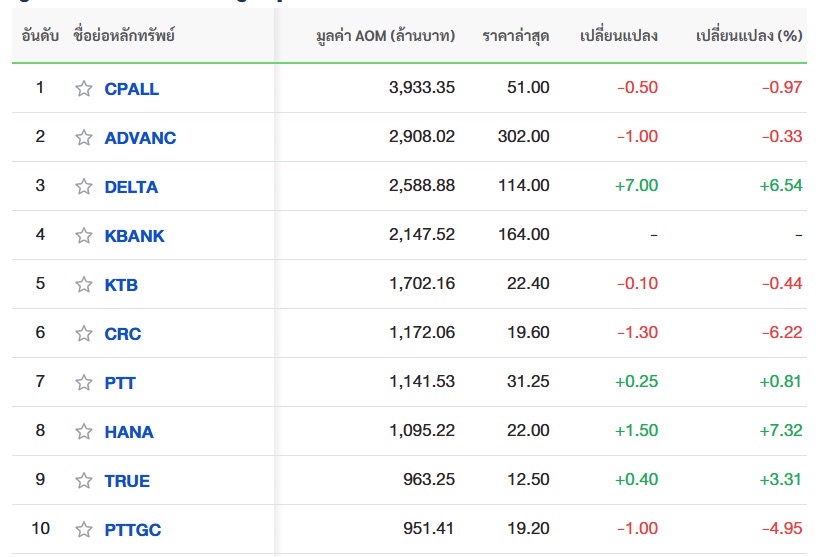The height and width of the screenshot is (557, 827).
Task: Select KTB change -0.10
Action: [638, 284]
